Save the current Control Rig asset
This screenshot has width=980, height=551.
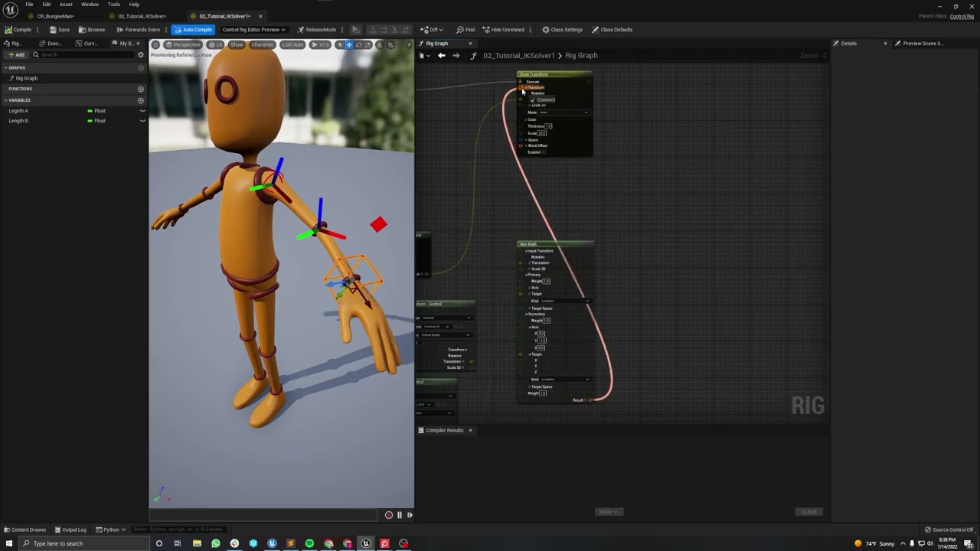click(x=60, y=30)
